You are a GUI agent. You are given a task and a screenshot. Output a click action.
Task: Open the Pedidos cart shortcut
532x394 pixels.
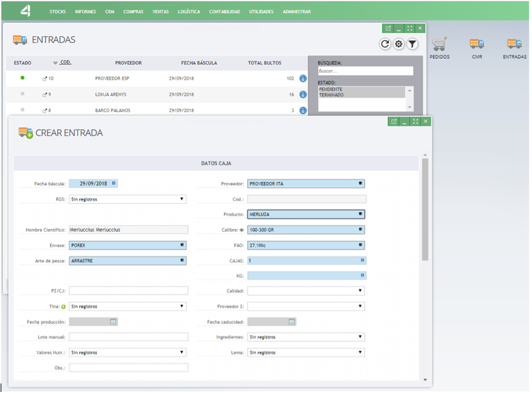(x=439, y=44)
